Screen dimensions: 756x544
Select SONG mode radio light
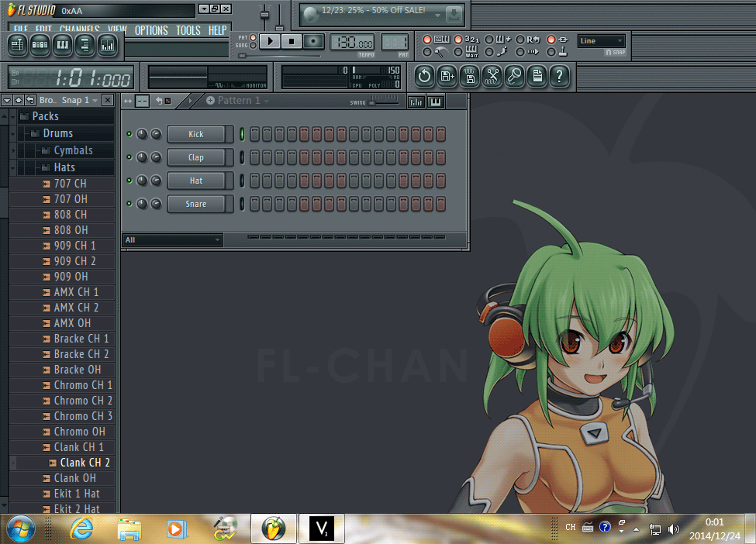pos(253,45)
